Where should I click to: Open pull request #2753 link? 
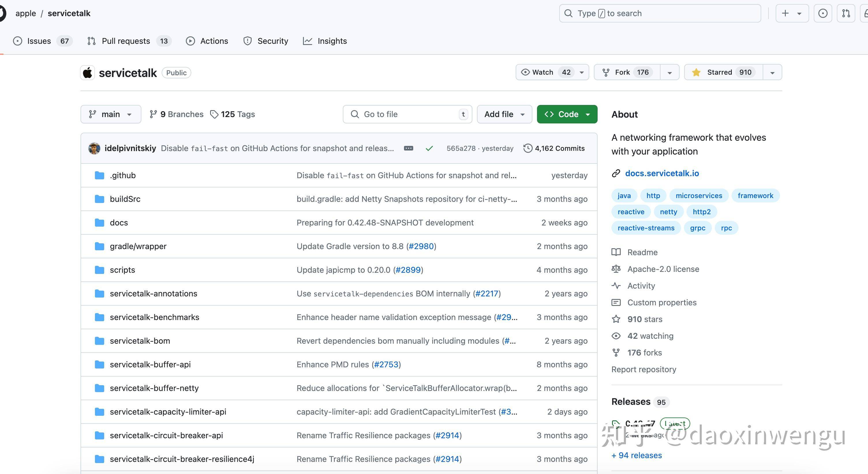click(x=386, y=364)
